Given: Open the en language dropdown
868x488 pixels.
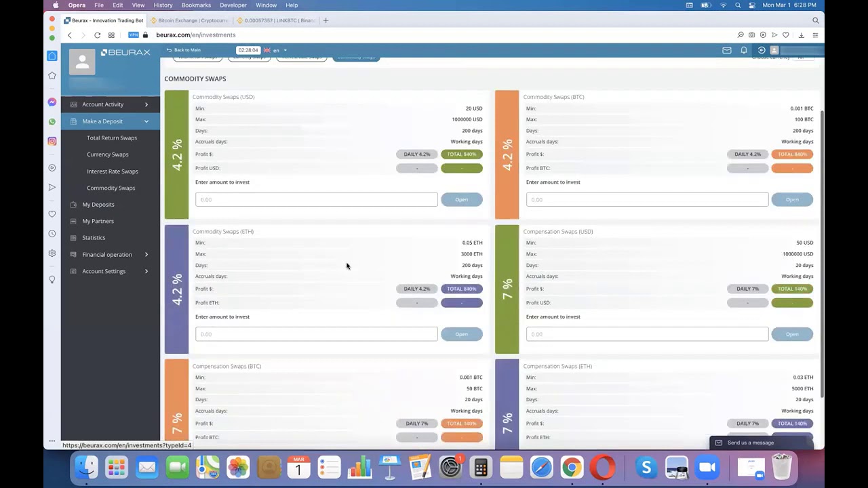Looking at the screenshot, I should 276,50.
